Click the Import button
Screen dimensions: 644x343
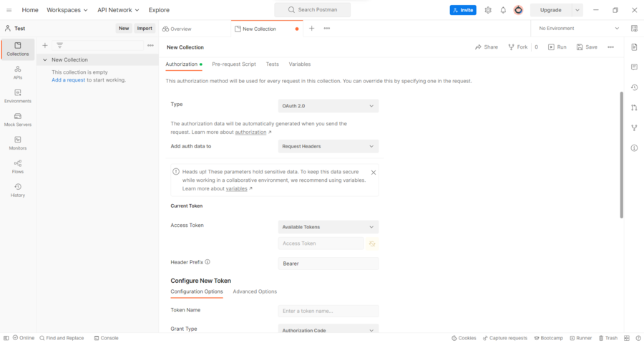click(x=145, y=29)
